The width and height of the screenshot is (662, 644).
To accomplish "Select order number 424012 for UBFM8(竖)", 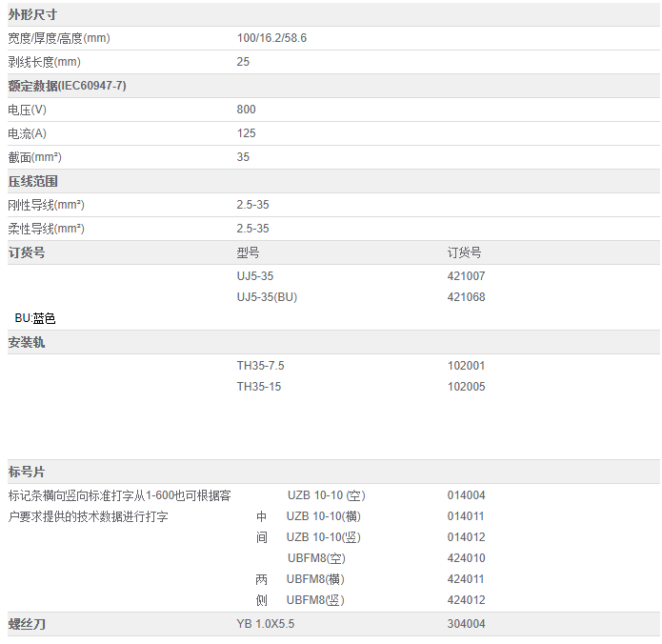I will (x=466, y=600).
